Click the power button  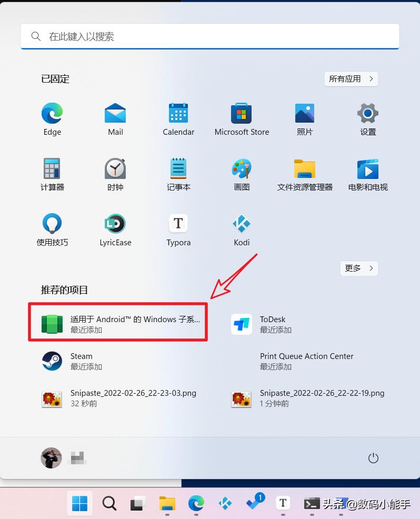(x=373, y=458)
